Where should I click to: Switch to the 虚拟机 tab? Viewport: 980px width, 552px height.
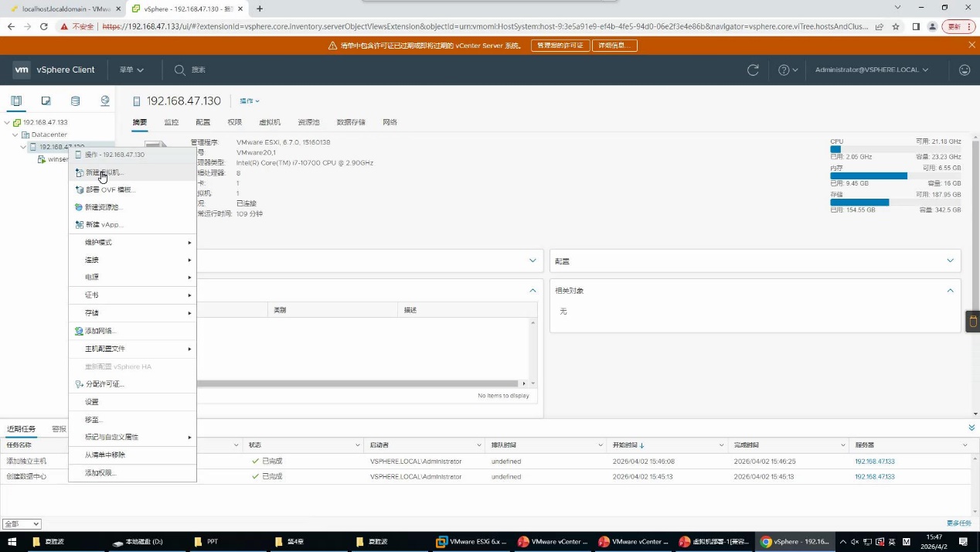270,122
